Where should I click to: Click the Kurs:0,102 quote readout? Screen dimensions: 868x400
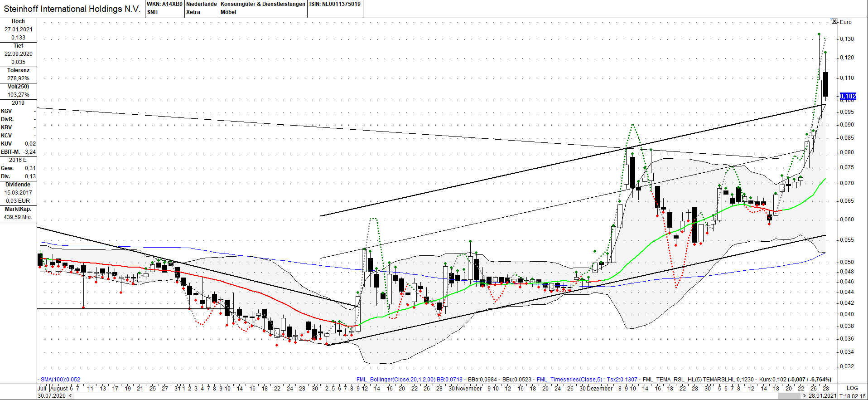click(773, 380)
